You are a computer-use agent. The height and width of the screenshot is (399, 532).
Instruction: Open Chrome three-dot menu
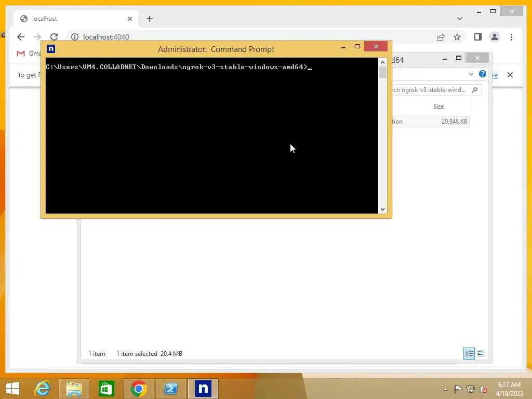[511, 37]
